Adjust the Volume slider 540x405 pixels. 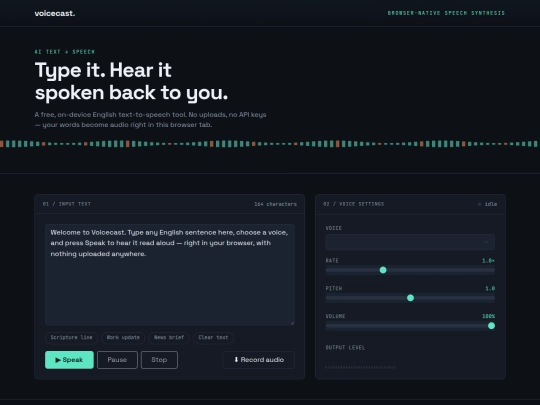tap(410, 326)
